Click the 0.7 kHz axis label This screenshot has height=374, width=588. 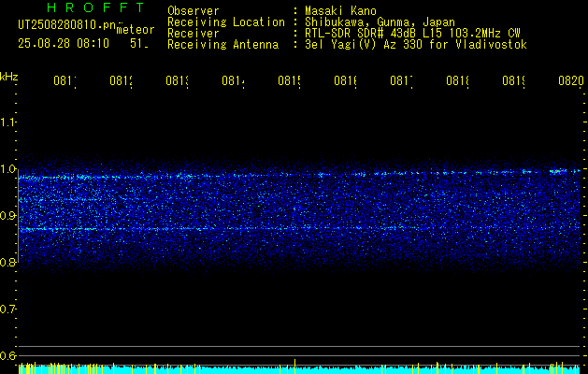[x=7, y=309]
